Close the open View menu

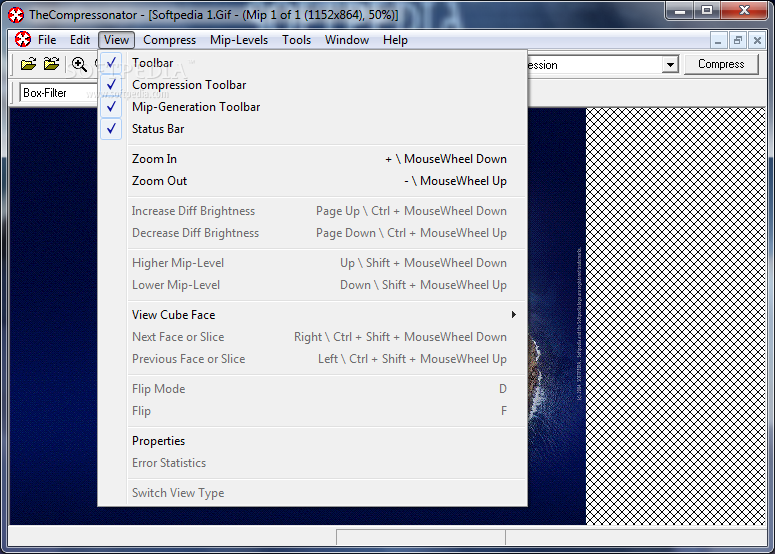pos(116,40)
